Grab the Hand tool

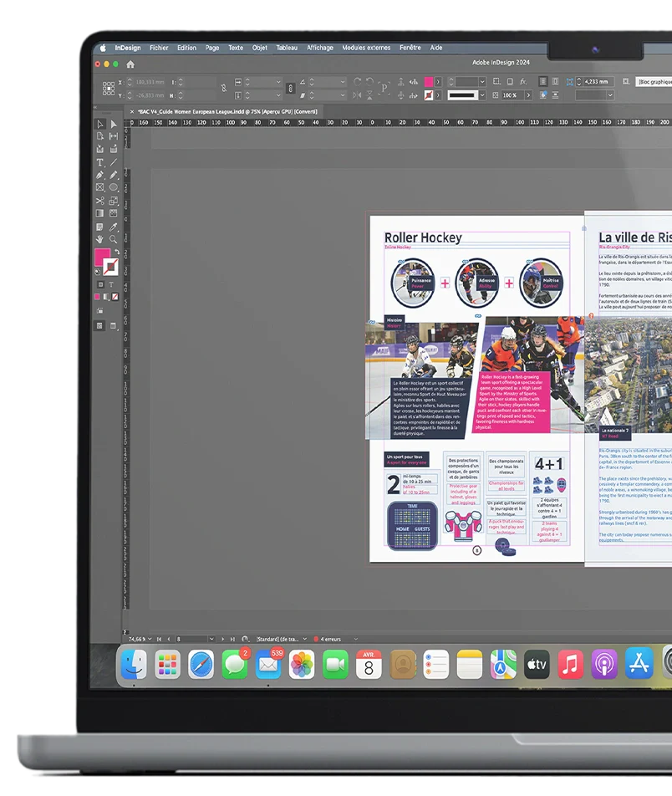[99, 240]
